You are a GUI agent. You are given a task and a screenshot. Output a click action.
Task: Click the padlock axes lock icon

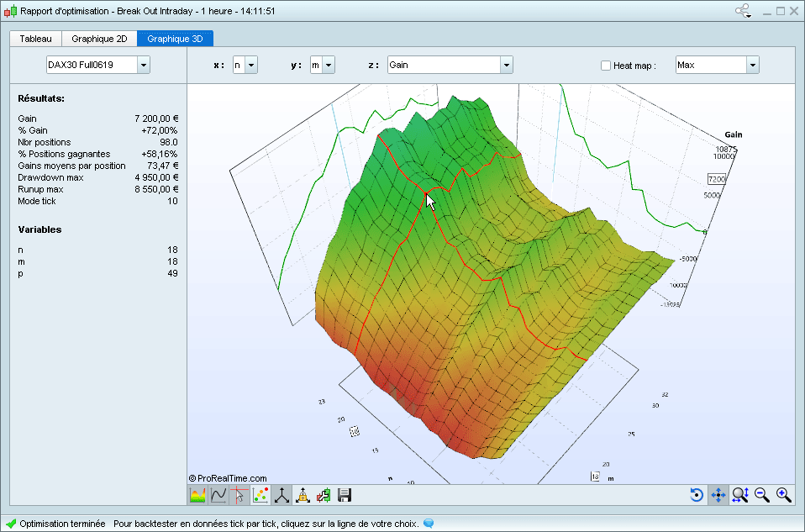click(303, 495)
